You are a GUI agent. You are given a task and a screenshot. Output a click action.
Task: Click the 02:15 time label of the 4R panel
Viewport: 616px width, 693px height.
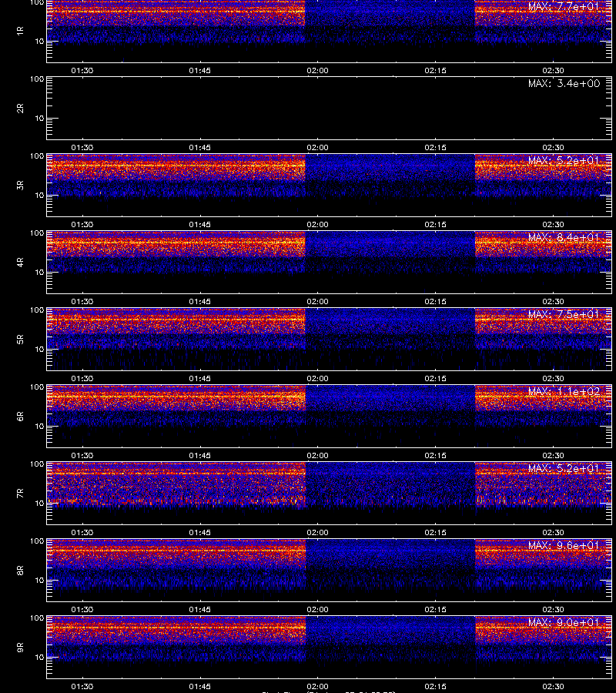435,301
